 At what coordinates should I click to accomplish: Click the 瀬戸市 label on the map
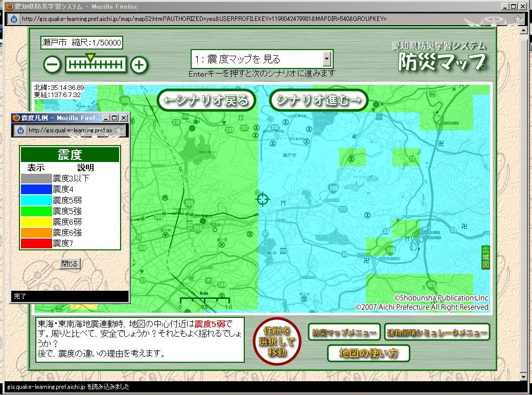[289, 155]
